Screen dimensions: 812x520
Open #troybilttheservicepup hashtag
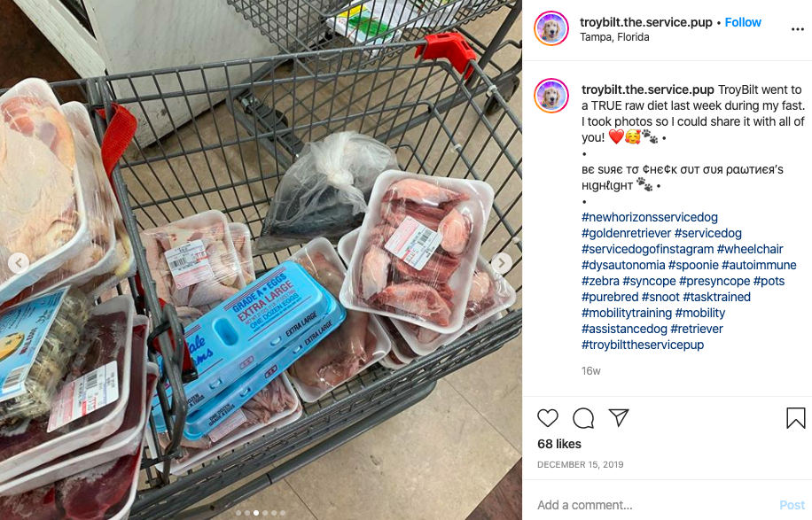(643, 345)
